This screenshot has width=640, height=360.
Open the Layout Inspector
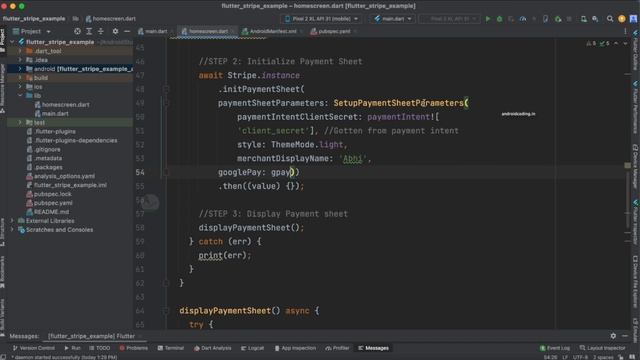[602, 348]
